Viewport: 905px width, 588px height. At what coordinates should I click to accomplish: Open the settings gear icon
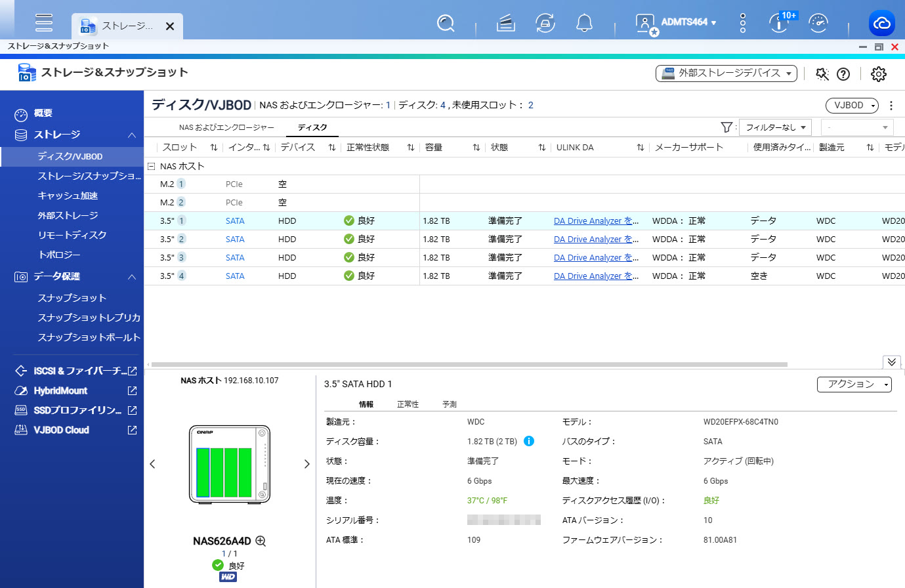pyautogui.click(x=879, y=74)
